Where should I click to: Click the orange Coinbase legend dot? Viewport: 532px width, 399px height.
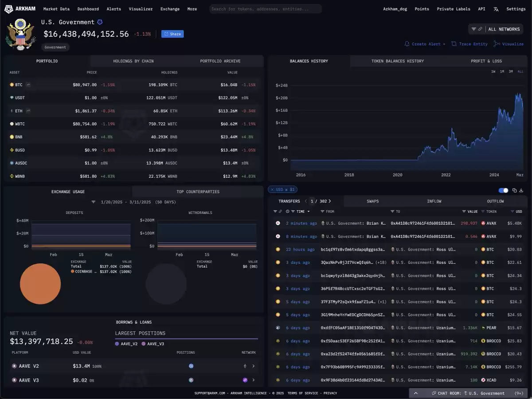(73, 271)
